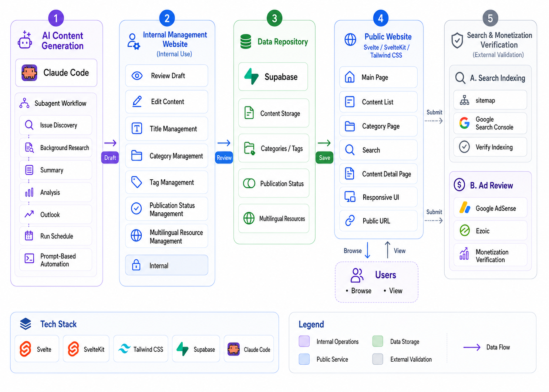Click the Publication Status Management check icon
The image size is (549, 392).
coord(137,209)
